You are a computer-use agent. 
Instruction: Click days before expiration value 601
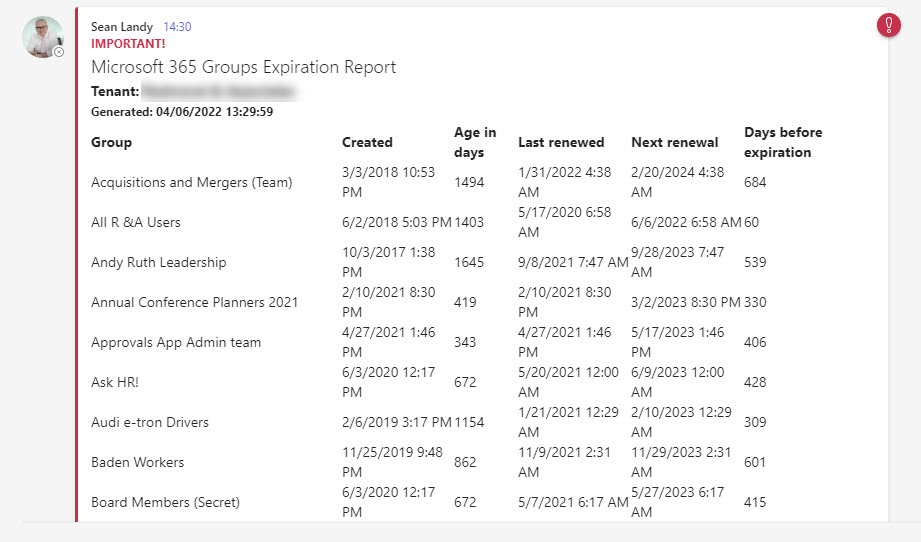(755, 462)
